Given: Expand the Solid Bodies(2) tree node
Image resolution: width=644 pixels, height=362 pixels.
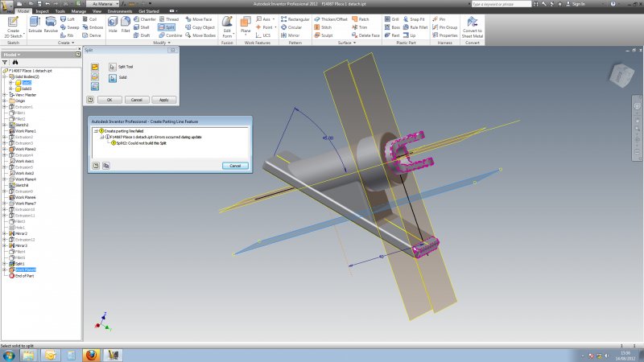Looking at the screenshot, I should point(4,76).
